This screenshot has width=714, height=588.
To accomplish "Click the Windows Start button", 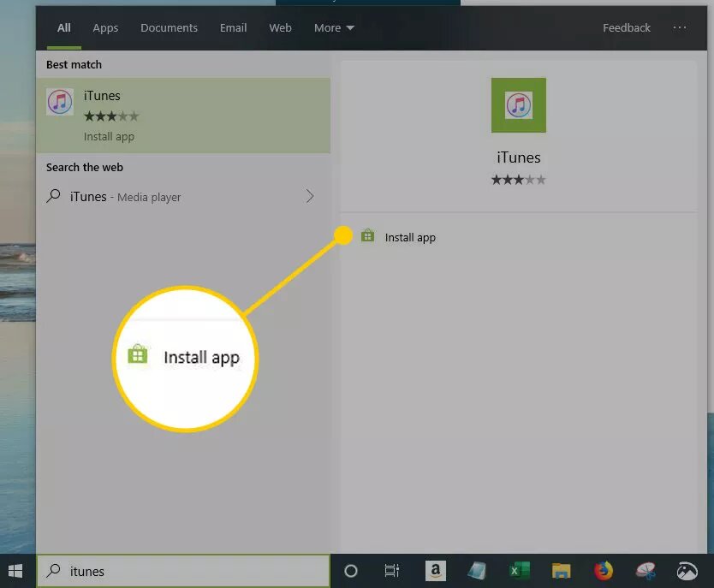I will 15,570.
